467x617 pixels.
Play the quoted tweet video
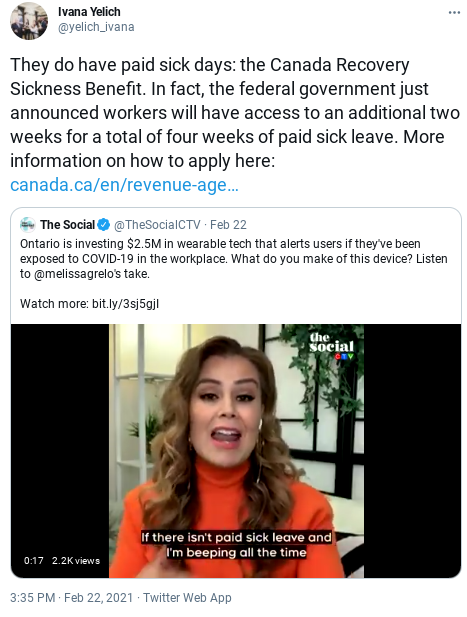tap(236, 451)
